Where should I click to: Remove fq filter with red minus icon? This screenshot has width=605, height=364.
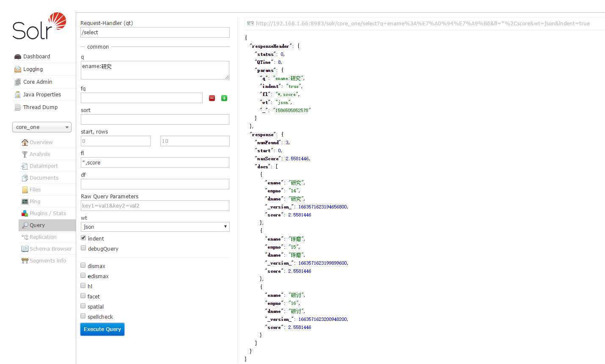tap(212, 98)
